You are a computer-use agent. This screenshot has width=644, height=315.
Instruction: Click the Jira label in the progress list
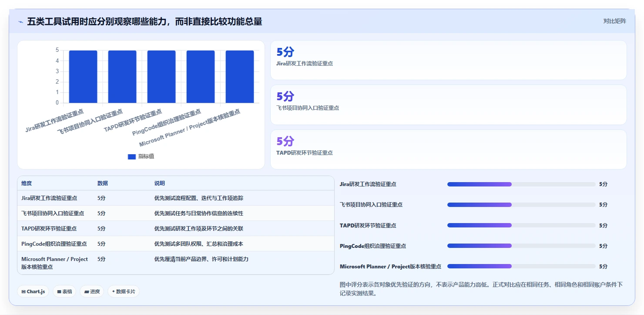click(368, 184)
